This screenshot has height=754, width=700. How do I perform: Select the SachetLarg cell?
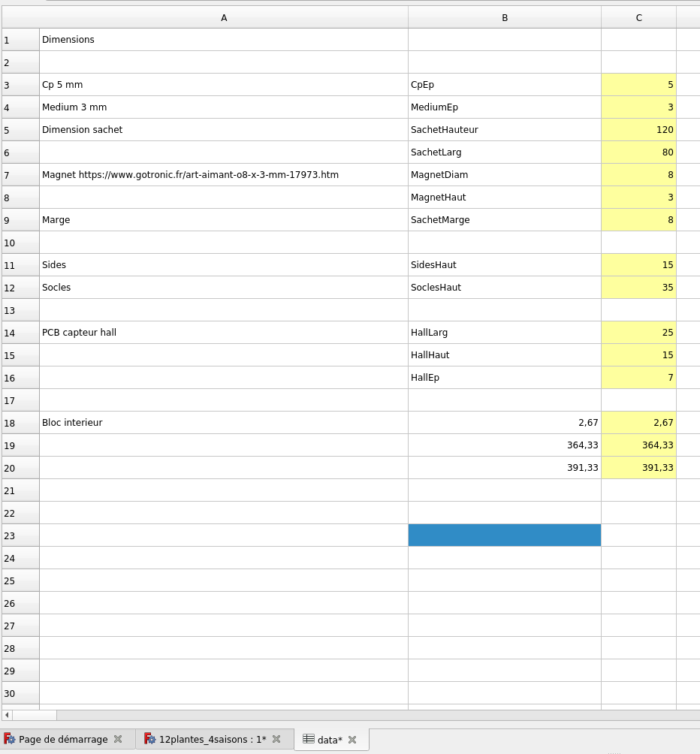[x=504, y=152]
